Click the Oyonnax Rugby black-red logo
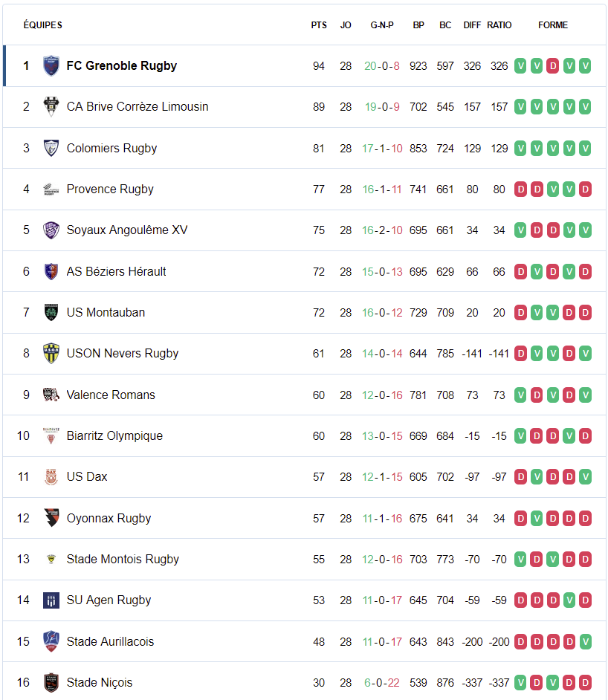Image resolution: width=608 pixels, height=700 pixels. [51, 518]
